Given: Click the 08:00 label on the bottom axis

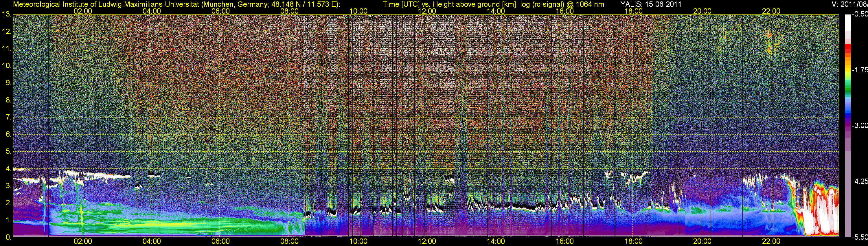Looking at the screenshot, I should pos(289,241).
